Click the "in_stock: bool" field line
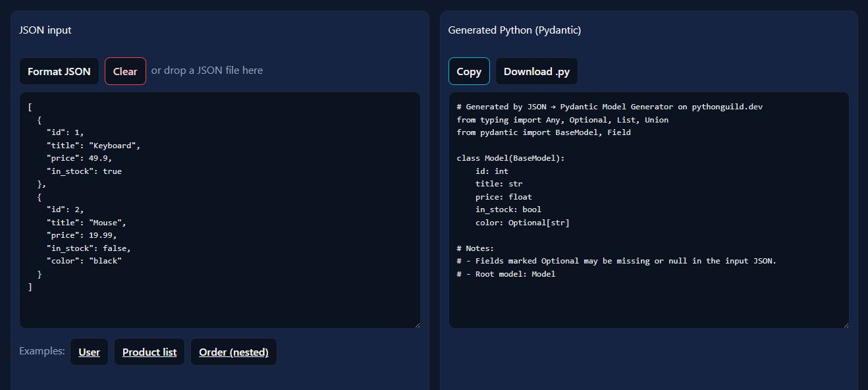This screenshot has height=390, width=868. (508, 209)
